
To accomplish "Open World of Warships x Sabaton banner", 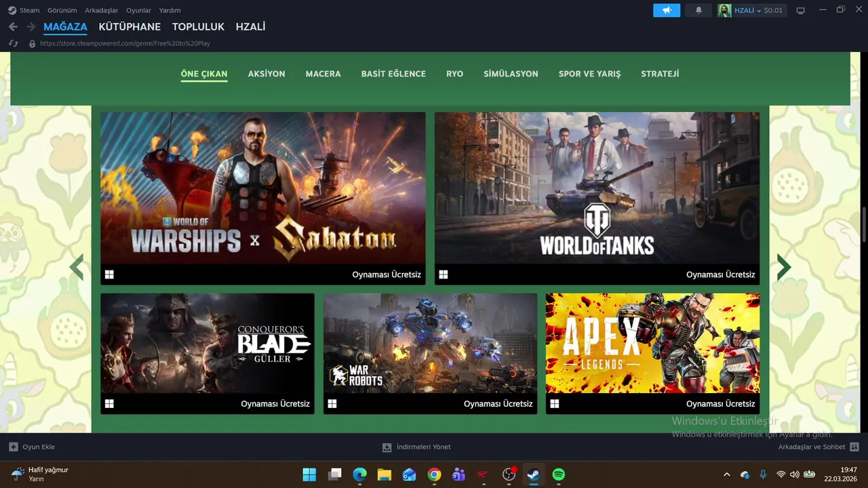I will tap(263, 198).
